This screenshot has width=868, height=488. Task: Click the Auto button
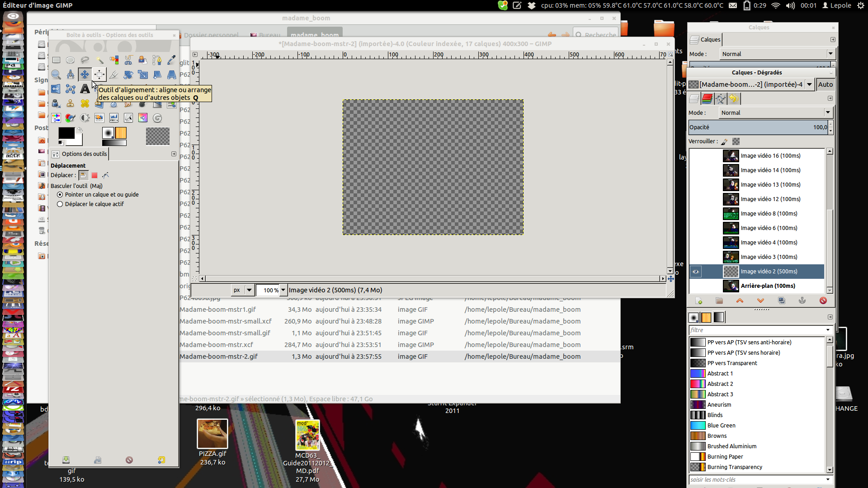(x=825, y=84)
